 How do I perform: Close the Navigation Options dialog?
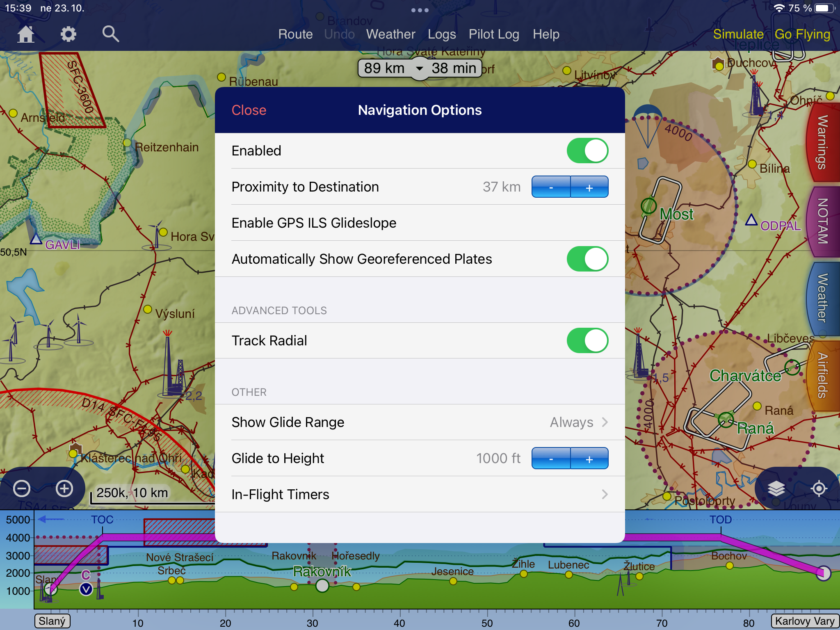point(249,110)
